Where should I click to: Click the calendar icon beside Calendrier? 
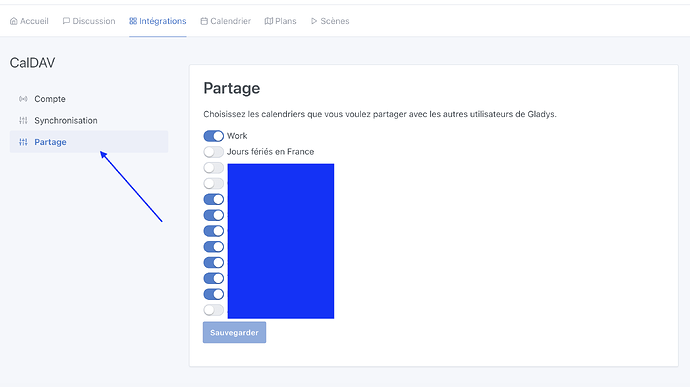pyautogui.click(x=204, y=21)
